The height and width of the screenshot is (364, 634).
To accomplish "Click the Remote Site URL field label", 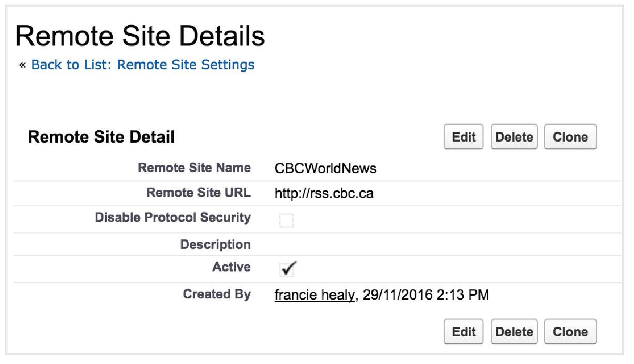I will (199, 193).
